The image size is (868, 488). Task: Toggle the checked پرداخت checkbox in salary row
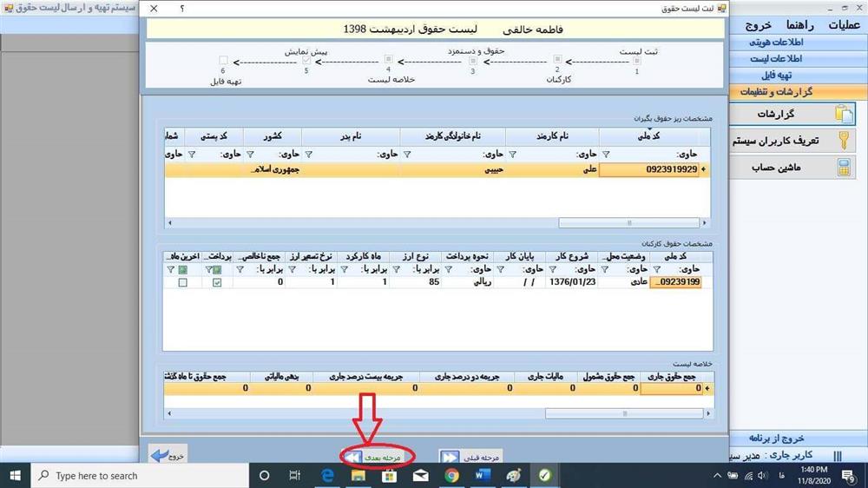(217, 283)
